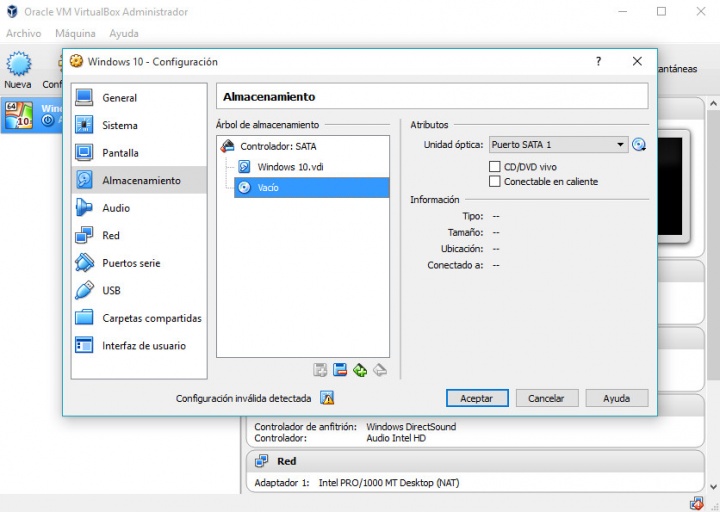Open the Sistema settings page
The height and width of the screenshot is (512, 720).
tap(139, 125)
